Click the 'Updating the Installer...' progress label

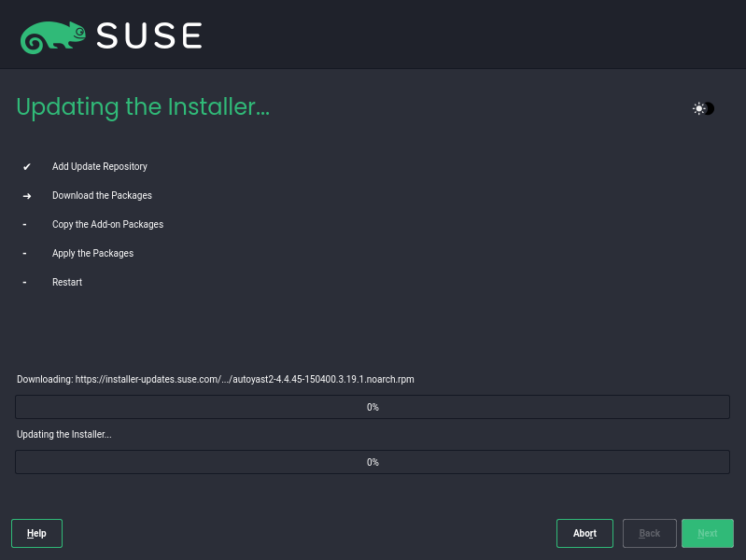click(x=64, y=434)
